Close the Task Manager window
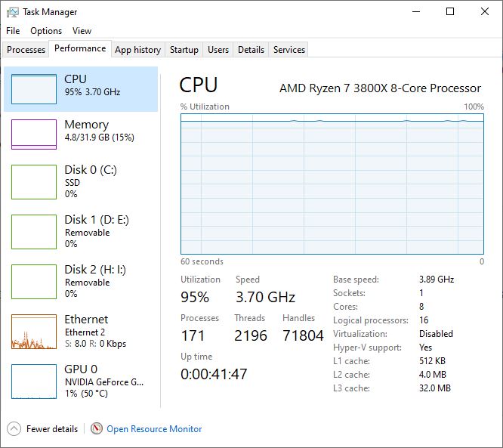The image size is (503, 448). pyautogui.click(x=485, y=12)
